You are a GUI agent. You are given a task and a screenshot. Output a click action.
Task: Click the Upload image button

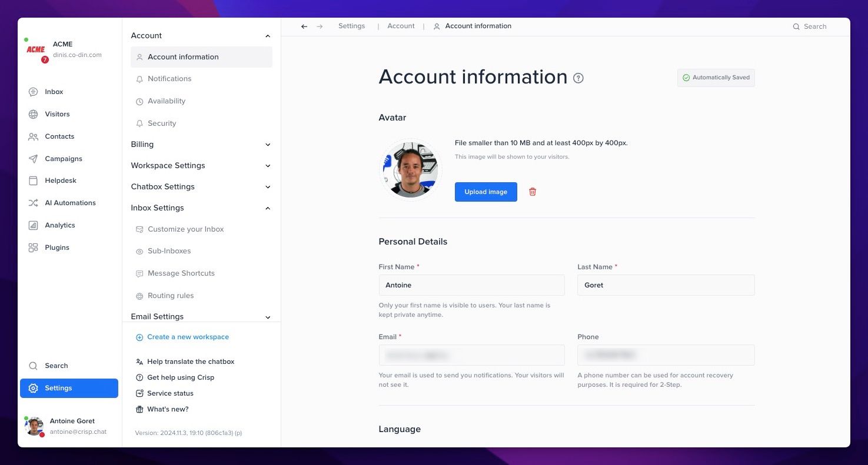click(x=486, y=192)
